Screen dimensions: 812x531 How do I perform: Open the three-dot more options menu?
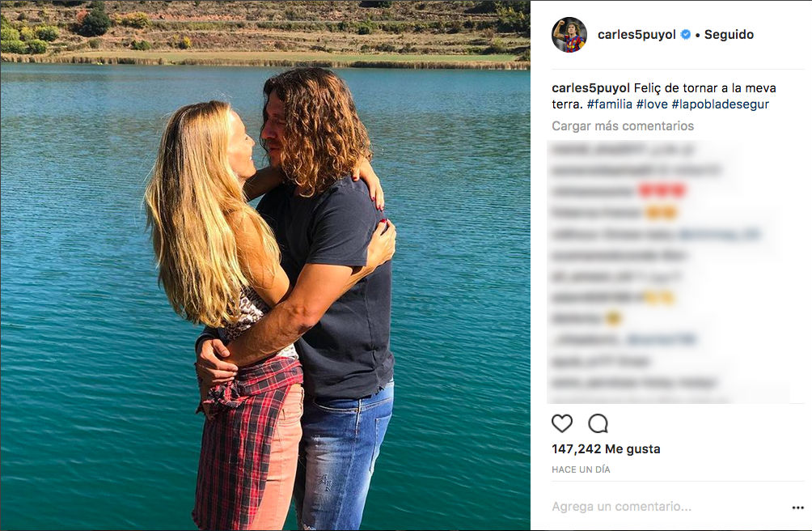pos(798,508)
